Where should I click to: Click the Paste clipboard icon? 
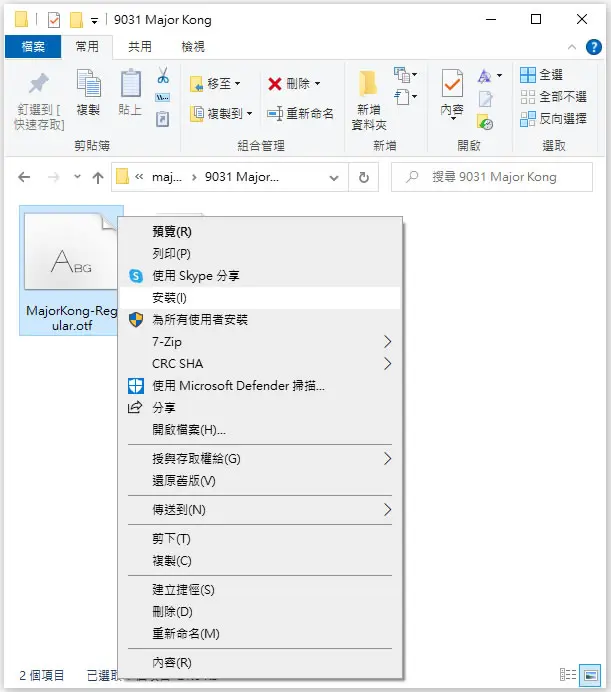pos(131,83)
